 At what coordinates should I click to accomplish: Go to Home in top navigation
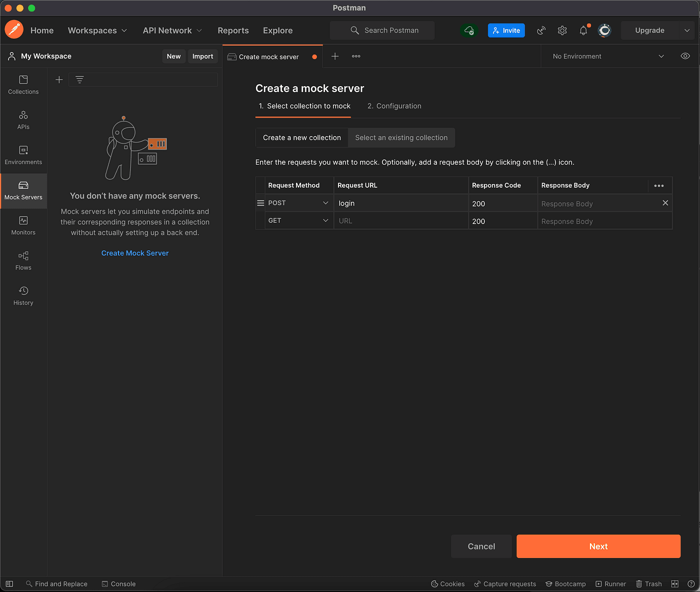42,31
